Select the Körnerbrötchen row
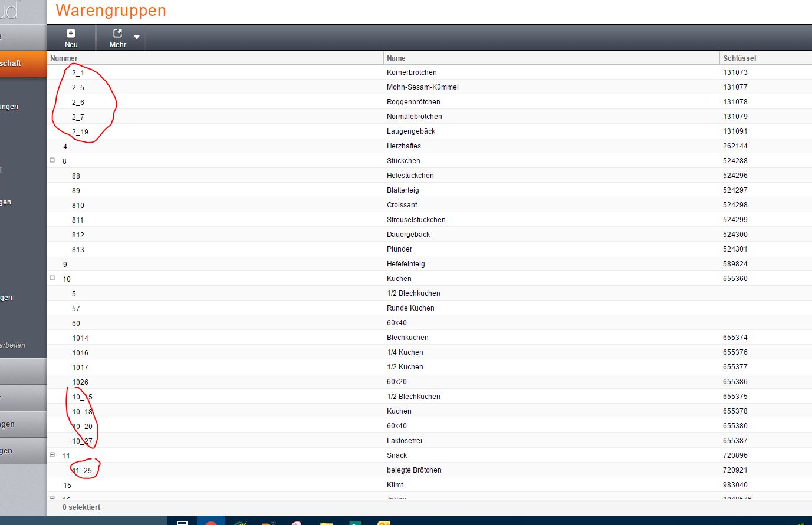Viewport: 812px width, 525px height. (412, 72)
